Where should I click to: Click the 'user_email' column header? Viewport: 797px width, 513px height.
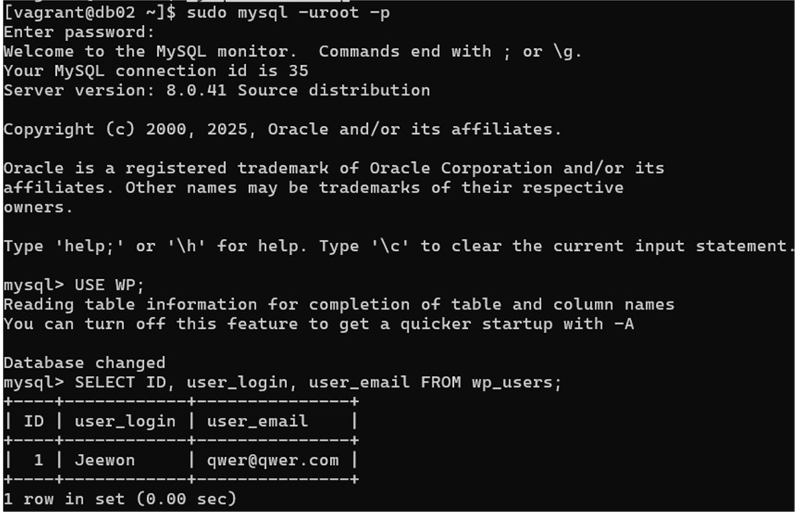[x=258, y=421]
